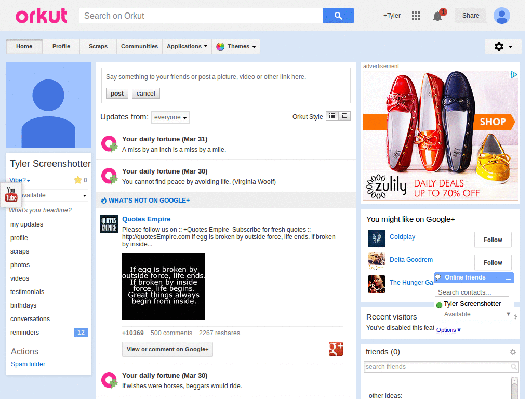
Task: Click the friends list scrollbar
Action: click(514, 388)
